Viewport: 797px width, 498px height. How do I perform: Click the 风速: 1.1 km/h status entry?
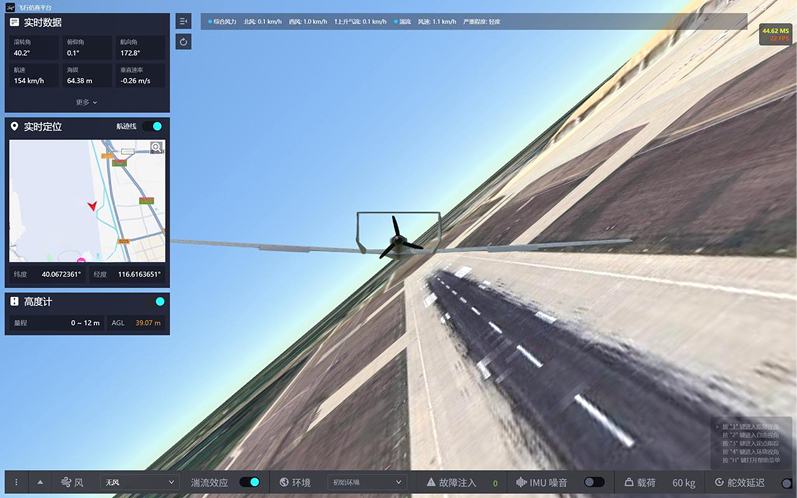click(437, 22)
